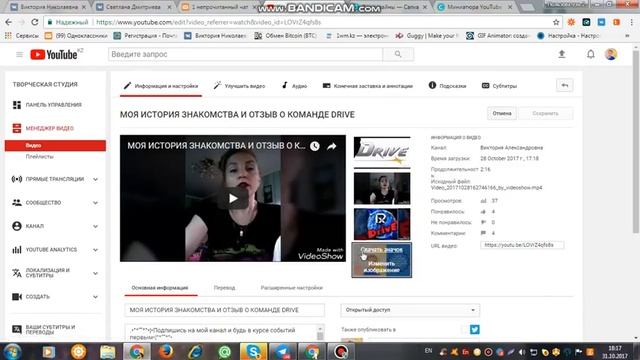Switch to the Информация и настройки tab

(161, 86)
